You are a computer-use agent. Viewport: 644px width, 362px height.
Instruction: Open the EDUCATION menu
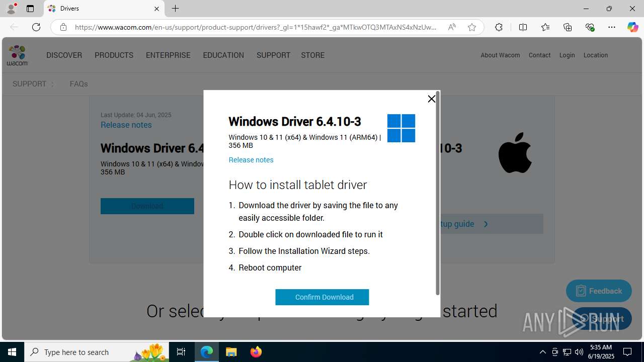pyautogui.click(x=223, y=55)
